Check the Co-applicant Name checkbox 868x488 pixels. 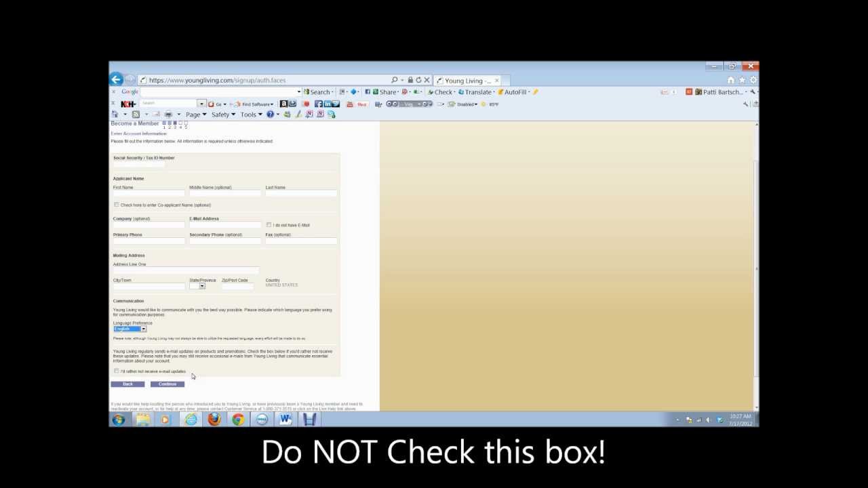pos(117,205)
